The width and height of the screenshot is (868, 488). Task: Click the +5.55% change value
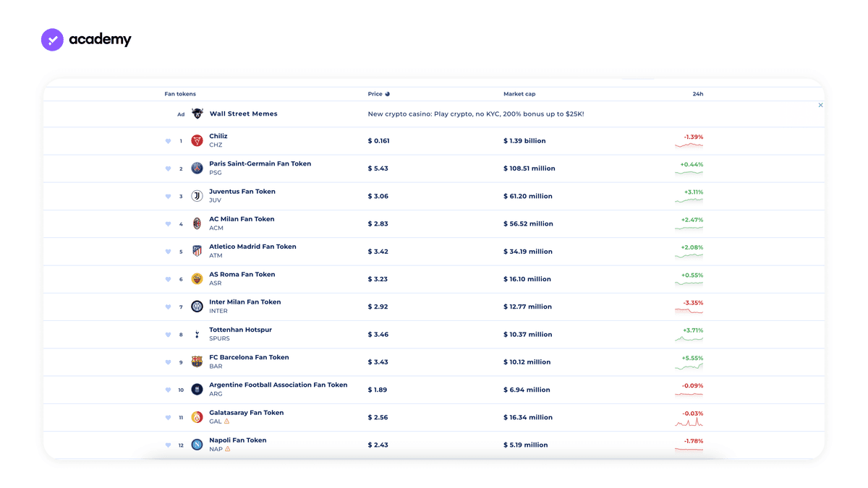click(x=692, y=358)
